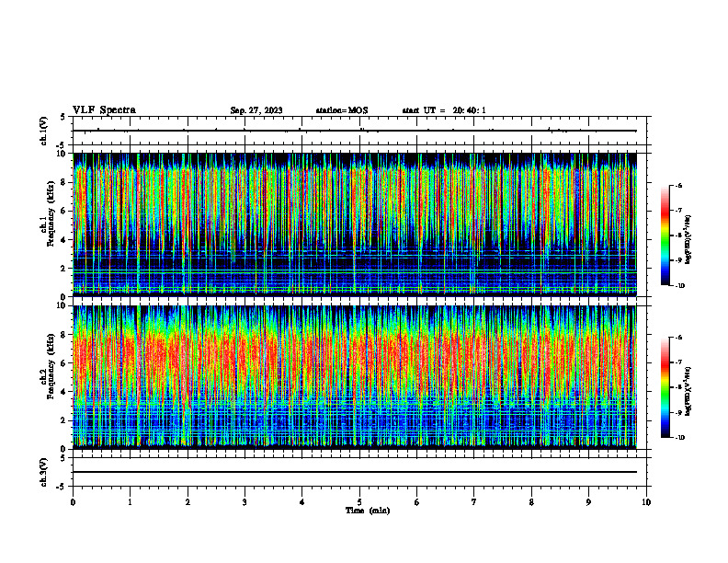Click the "VLF Spectra" plot title
728x563 pixels.
tap(104, 110)
